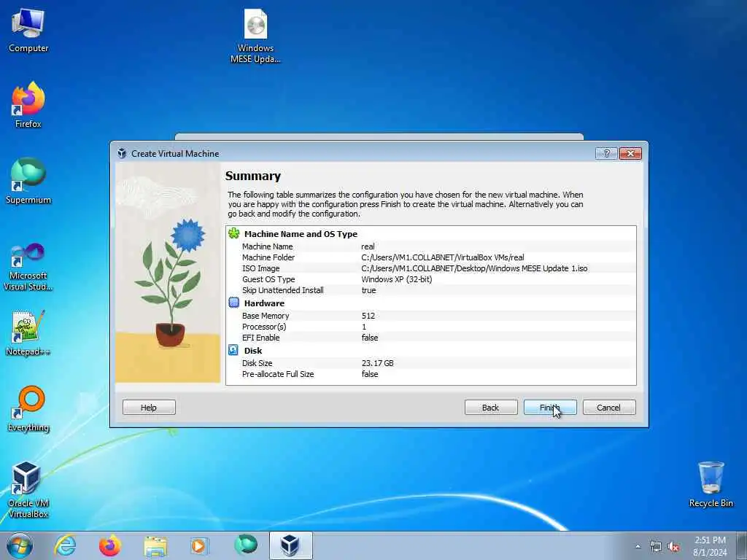747x560 pixels.
Task: Open Firefox from the taskbar
Action: (110, 545)
